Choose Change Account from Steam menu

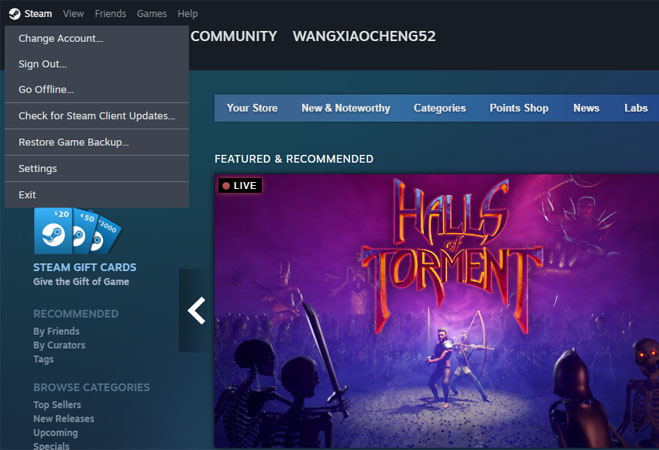[97, 39]
